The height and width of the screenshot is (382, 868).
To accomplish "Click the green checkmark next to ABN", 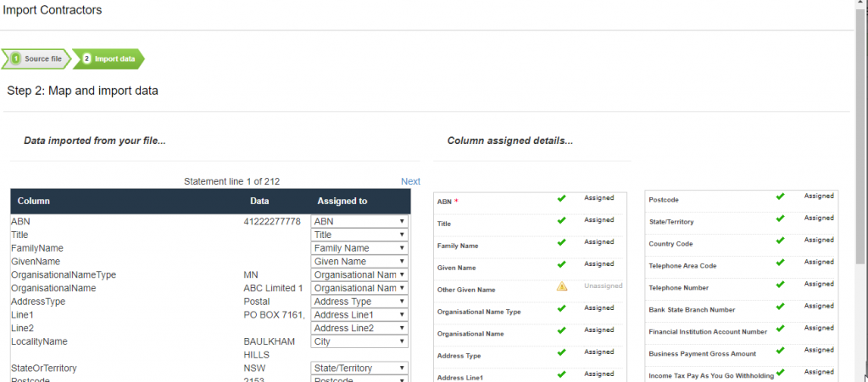I will 561,198.
